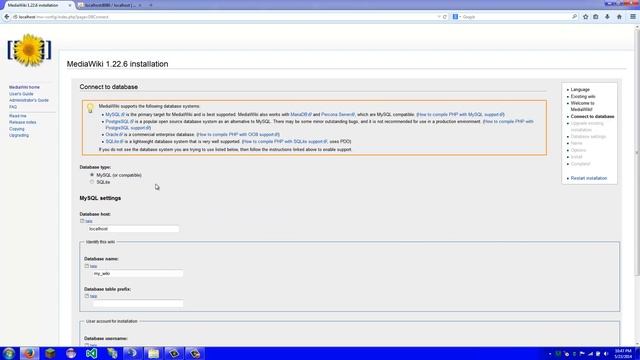Expand help under Database host
Image resolution: width=640 pixels, height=360 pixels.
tap(89, 221)
